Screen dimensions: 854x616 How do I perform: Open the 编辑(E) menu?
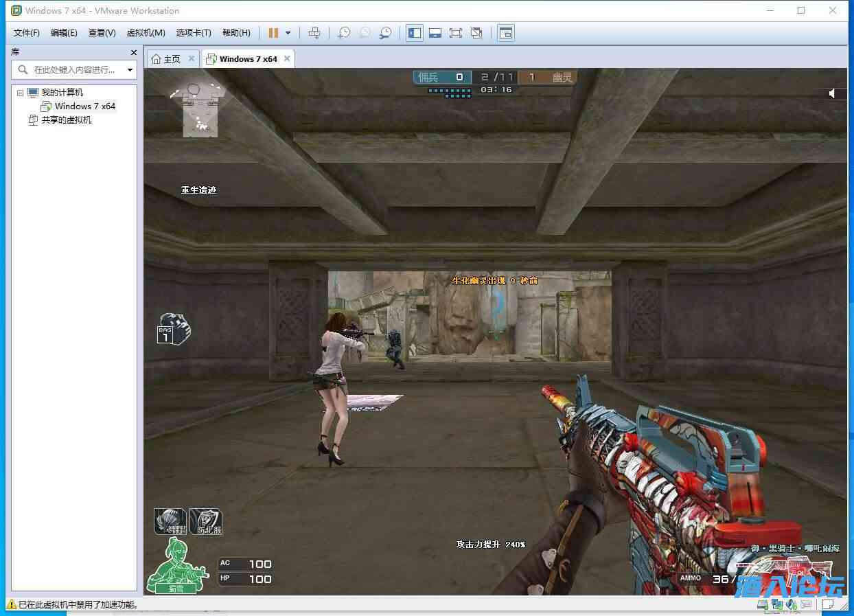[x=64, y=33]
